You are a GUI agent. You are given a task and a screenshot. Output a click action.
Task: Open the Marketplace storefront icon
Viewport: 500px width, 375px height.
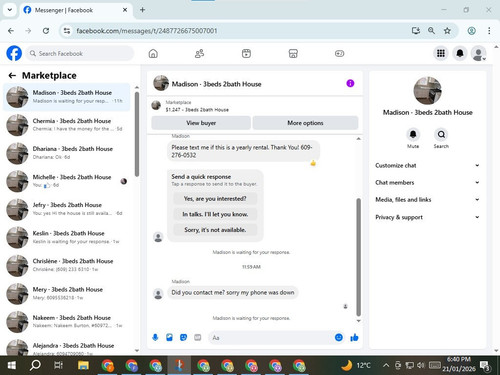click(293, 53)
